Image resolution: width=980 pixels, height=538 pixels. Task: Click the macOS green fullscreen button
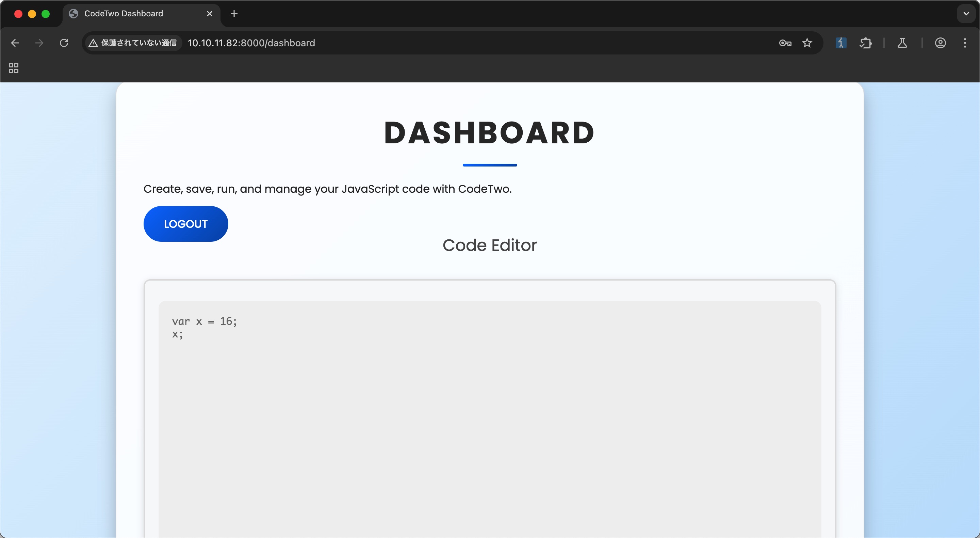point(46,14)
